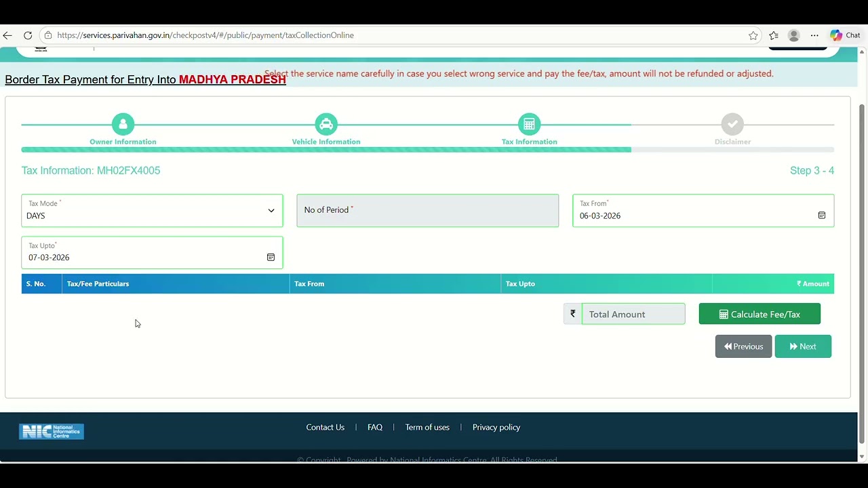This screenshot has width=868, height=488.
Task: Expand the Tax Mode dropdown
Action: [x=152, y=211]
